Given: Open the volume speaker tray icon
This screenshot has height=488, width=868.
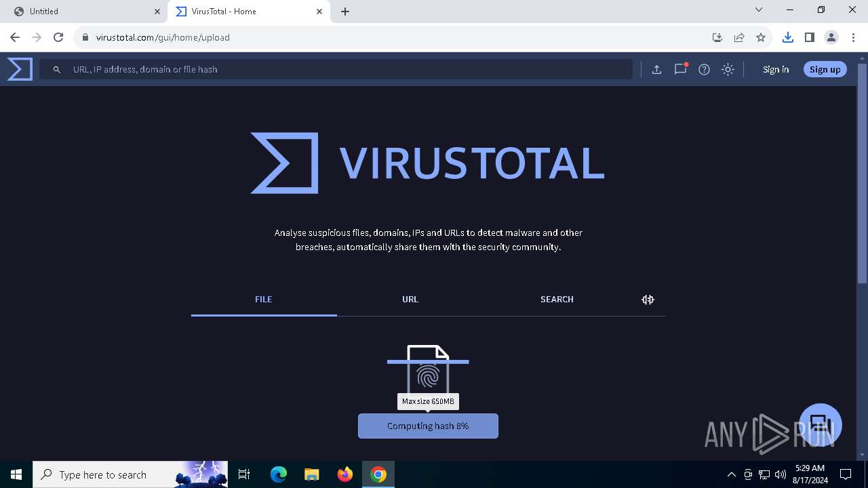Looking at the screenshot, I should [781, 474].
